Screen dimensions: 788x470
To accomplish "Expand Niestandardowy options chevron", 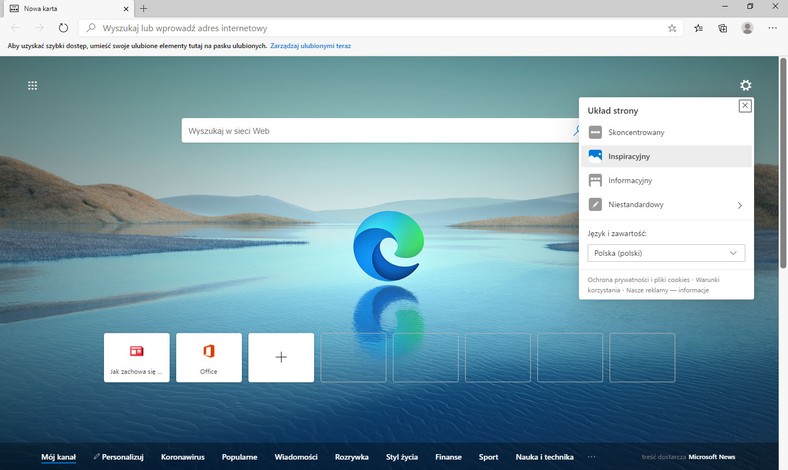I will [x=740, y=205].
